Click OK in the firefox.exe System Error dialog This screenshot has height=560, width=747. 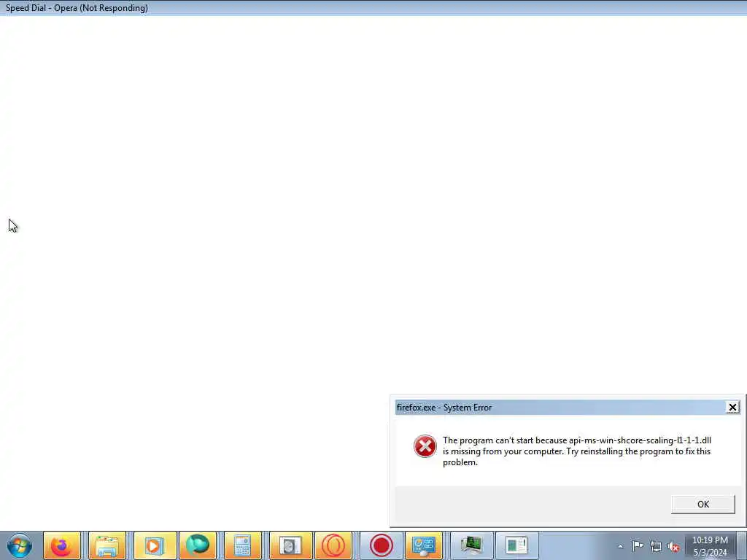[x=703, y=505]
